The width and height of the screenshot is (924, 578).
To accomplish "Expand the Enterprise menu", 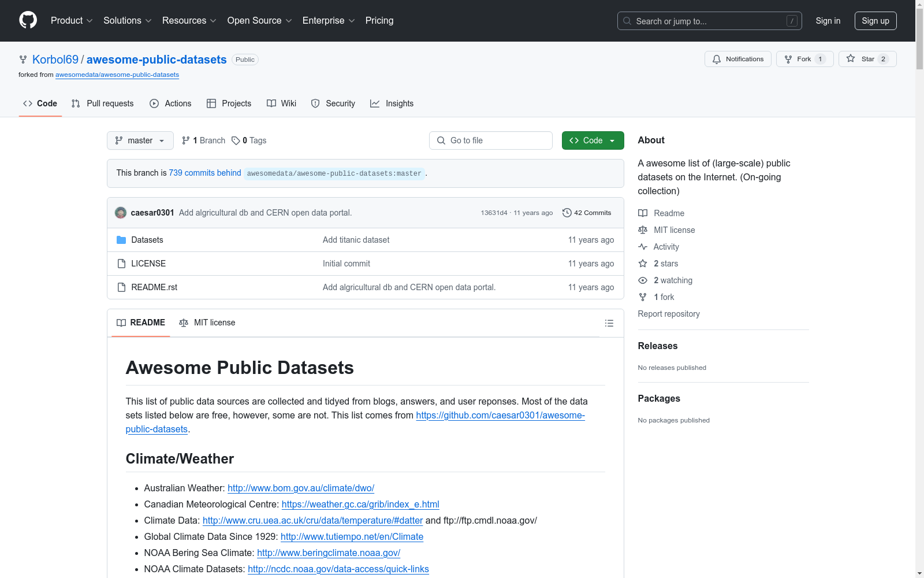I will (x=329, y=20).
